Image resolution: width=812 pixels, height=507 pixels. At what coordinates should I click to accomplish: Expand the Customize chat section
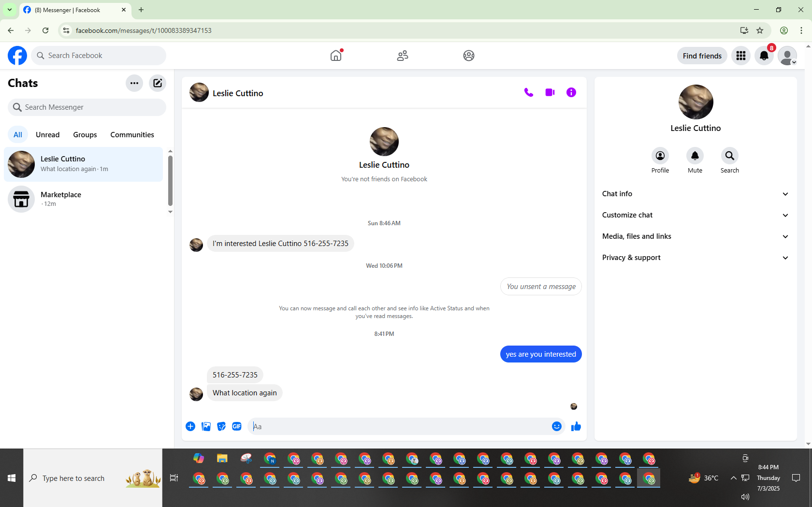(696, 215)
